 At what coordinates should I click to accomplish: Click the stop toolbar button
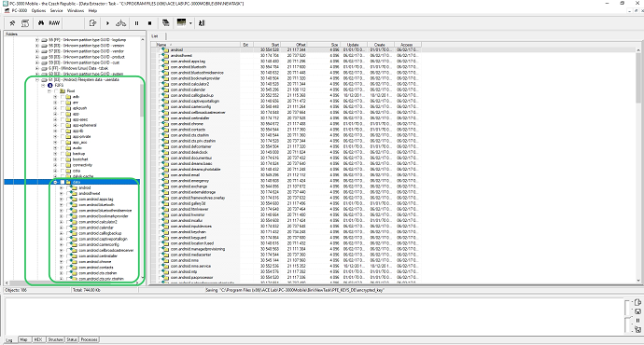(150, 23)
